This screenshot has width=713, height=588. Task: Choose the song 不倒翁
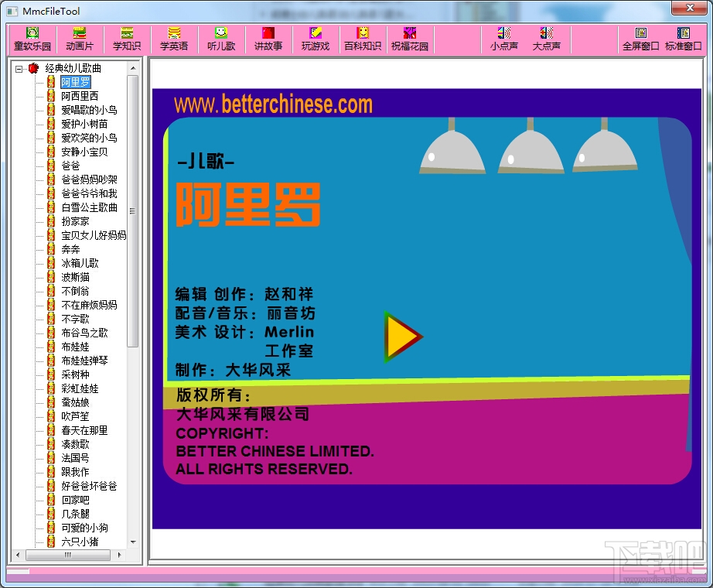75,291
